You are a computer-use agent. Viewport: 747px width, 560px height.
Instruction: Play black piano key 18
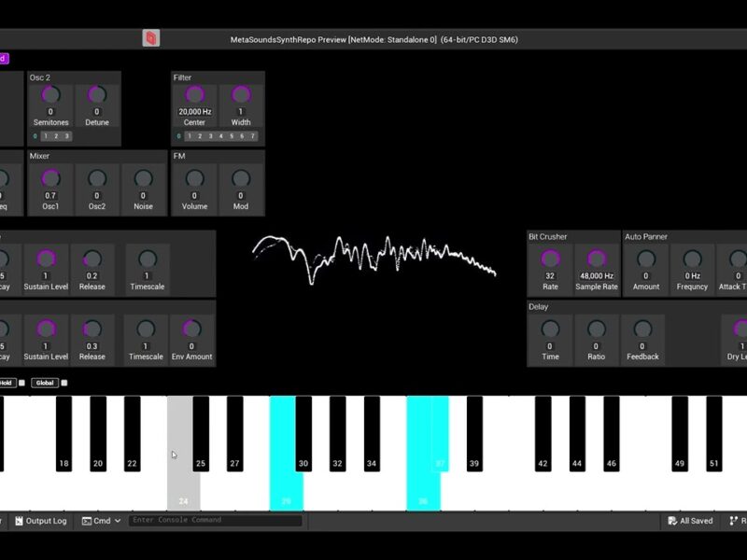click(x=63, y=433)
